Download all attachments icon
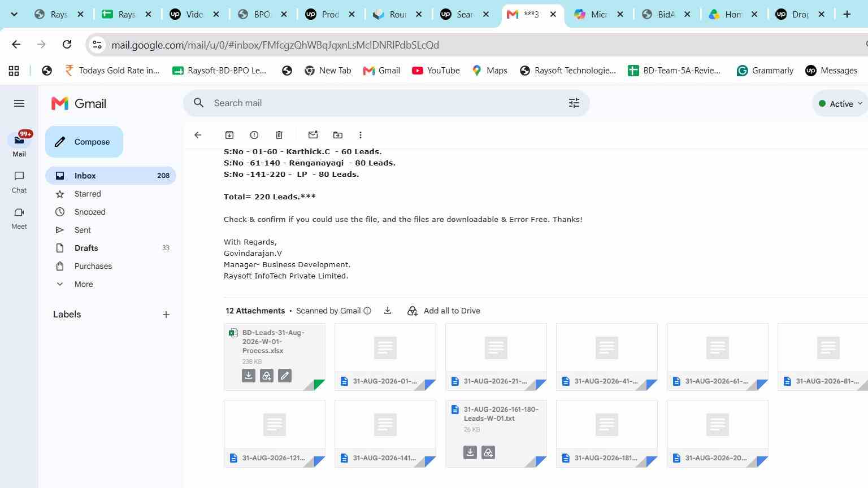 pyautogui.click(x=388, y=311)
